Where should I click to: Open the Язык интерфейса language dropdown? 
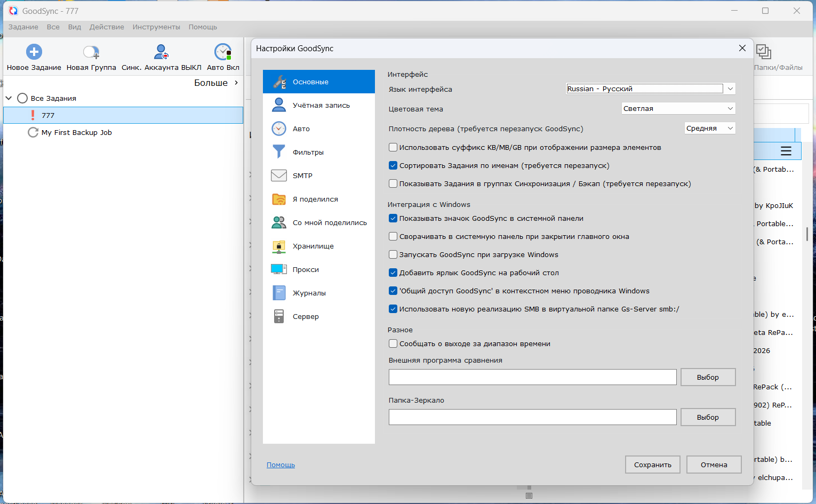[x=650, y=89]
